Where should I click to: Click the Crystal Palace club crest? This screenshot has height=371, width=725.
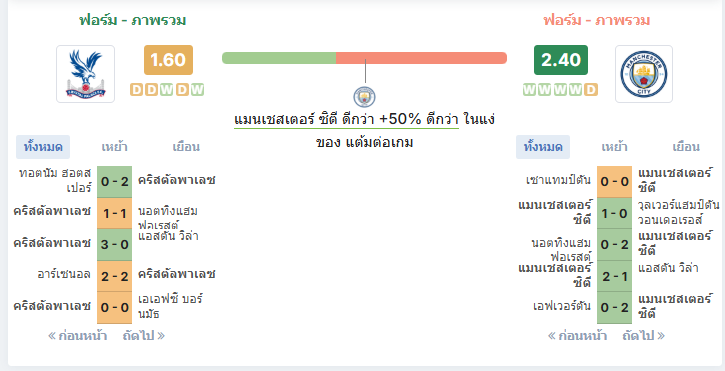(x=86, y=74)
